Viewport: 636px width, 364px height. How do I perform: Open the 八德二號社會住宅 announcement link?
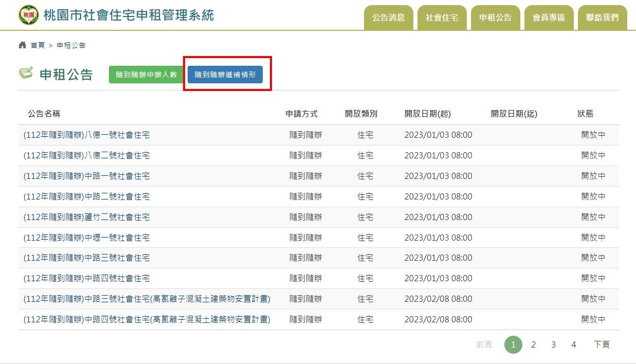(87, 155)
